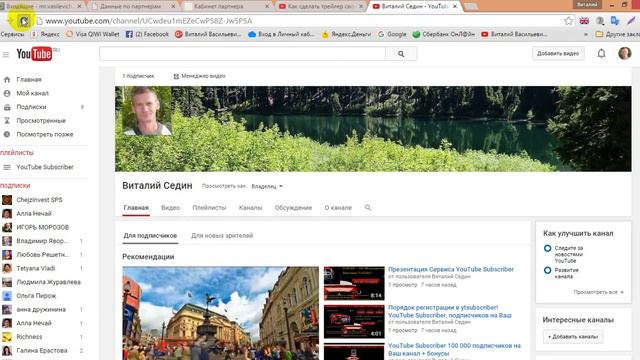640x360 pixels.
Task: Open Другие закладки folder
Action: (617, 35)
